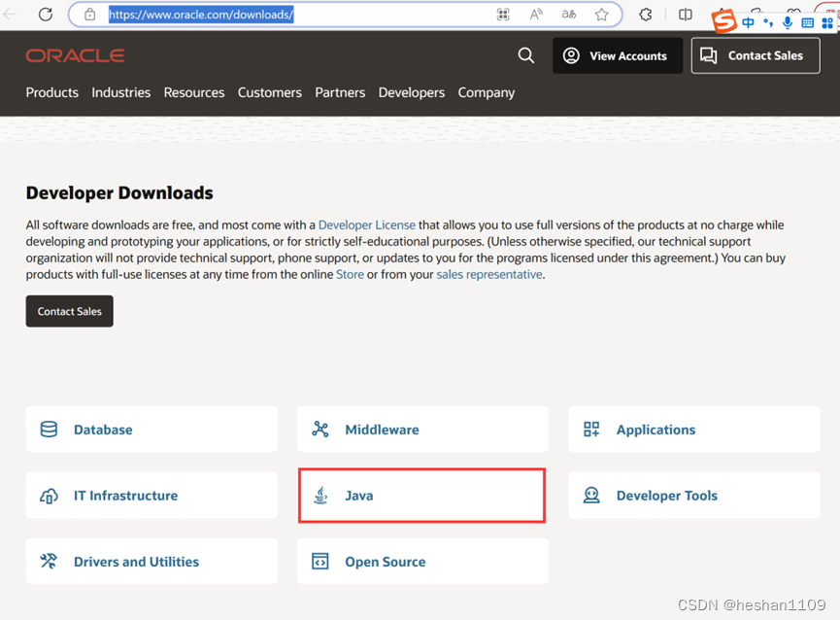Open the Developers menu
The height and width of the screenshot is (620, 840).
pyautogui.click(x=412, y=92)
